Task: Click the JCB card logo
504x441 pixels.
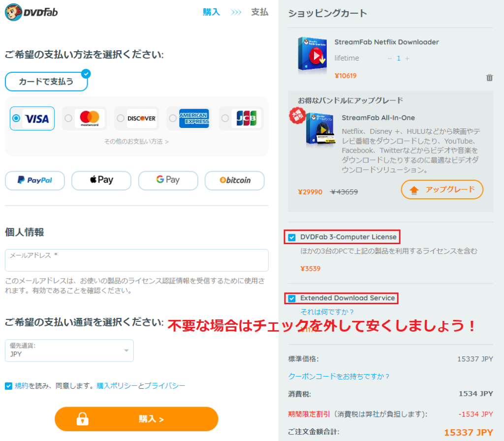Action: coord(246,118)
